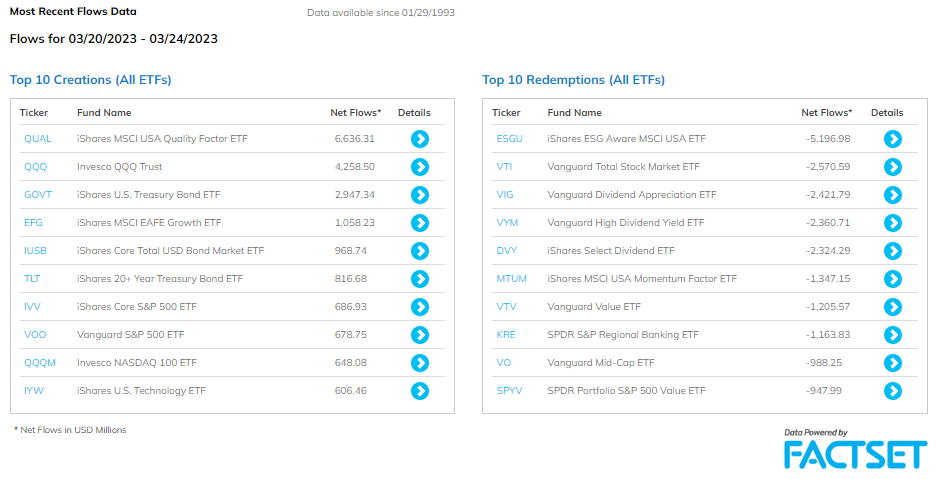Open details arrow for VIG row

click(x=893, y=195)
